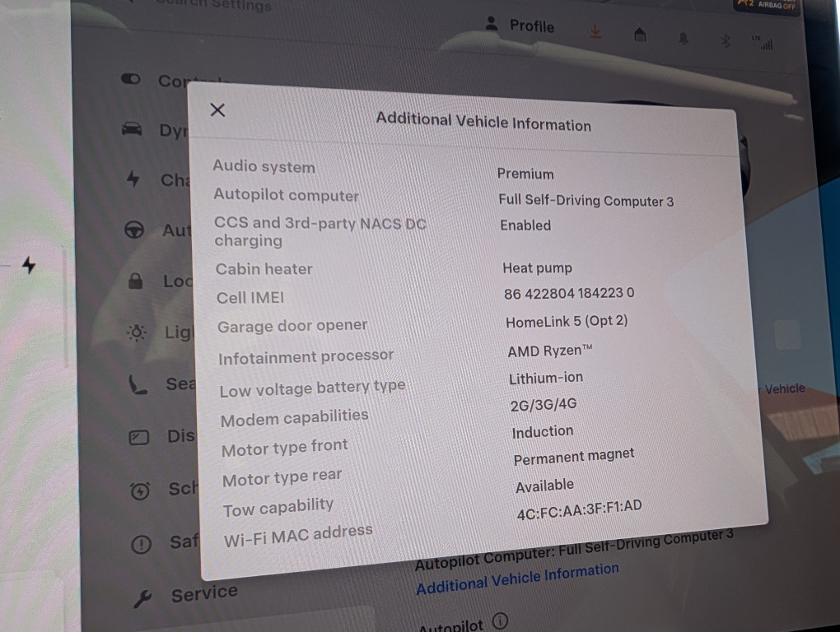Tap the LTE signal strength icon
This screenshot has height=632, width=840.
point(763,43)
